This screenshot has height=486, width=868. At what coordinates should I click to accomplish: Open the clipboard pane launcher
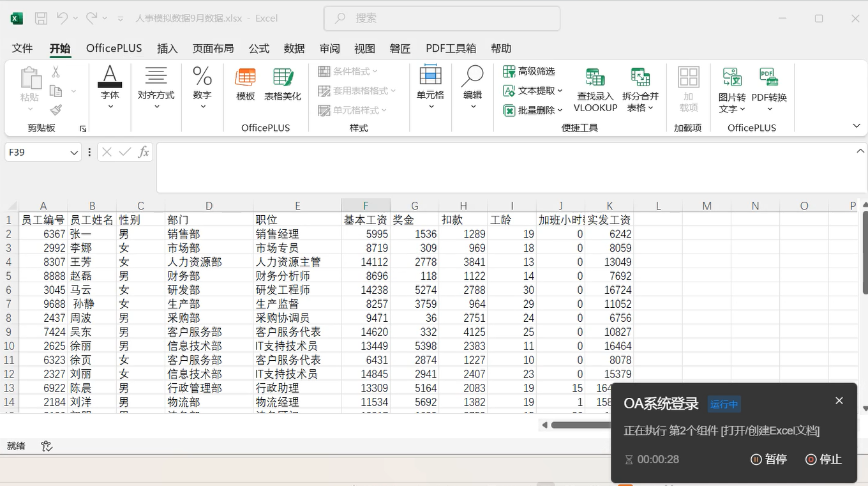(x=83, y=129)
